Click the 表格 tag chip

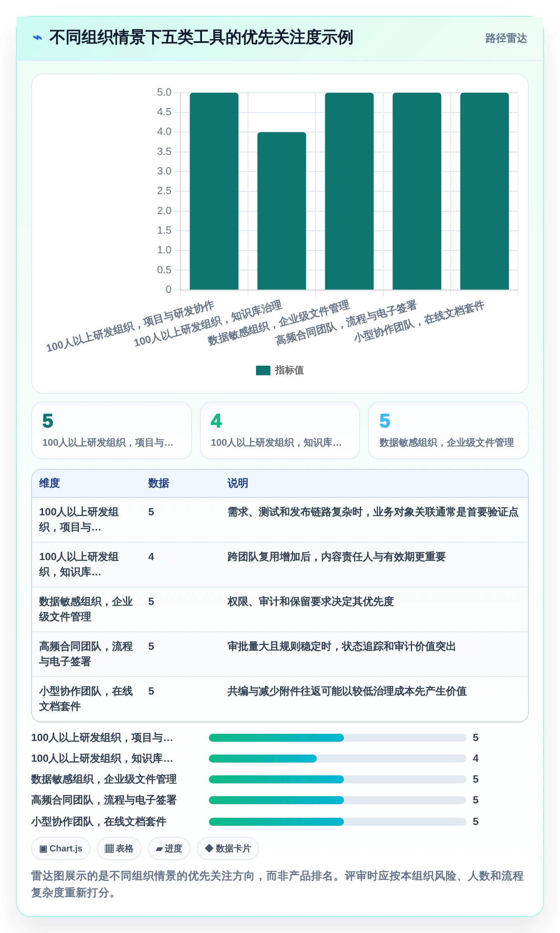coord(119,849)
